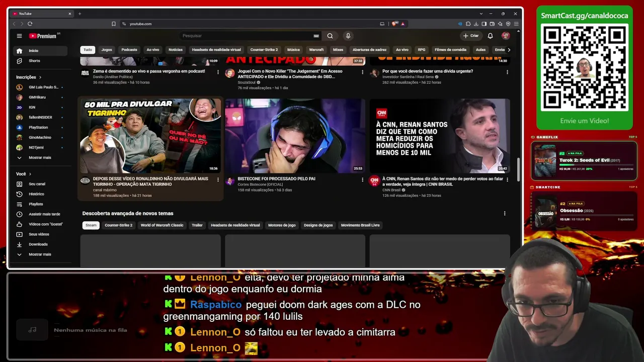Play the CNN Renan Santos thumbnail
Image resolution: width=644 pixels, height=362 pixels.
(440, 136)
